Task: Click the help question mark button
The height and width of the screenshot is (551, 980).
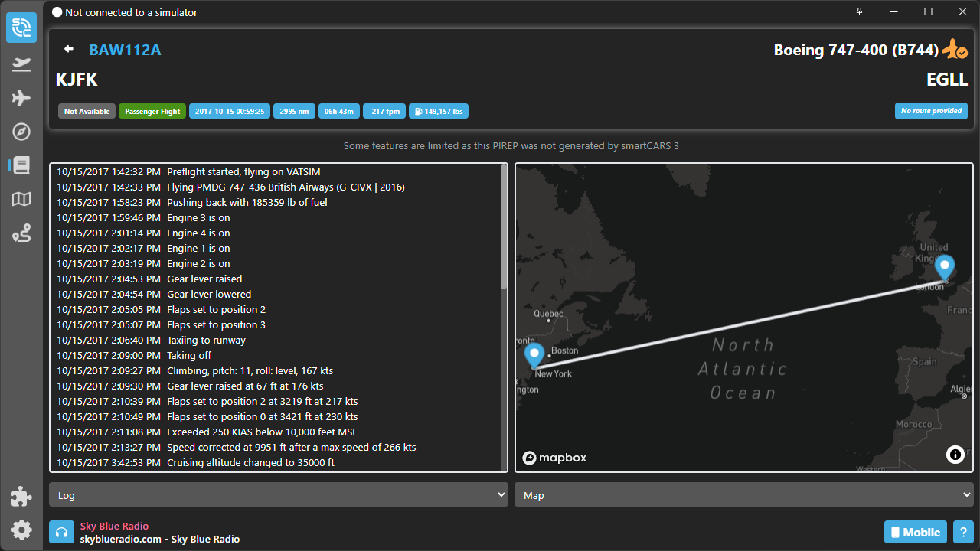Action: tap(963, 532)
